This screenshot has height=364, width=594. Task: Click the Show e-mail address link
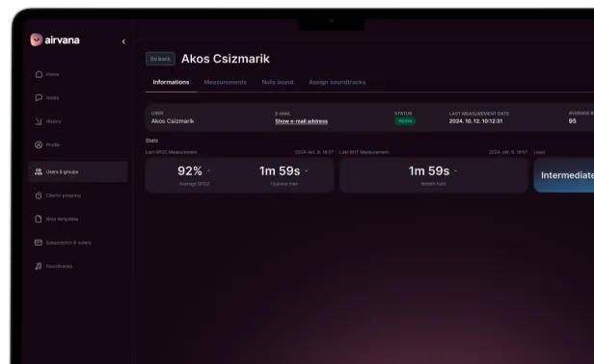[301, 121]
